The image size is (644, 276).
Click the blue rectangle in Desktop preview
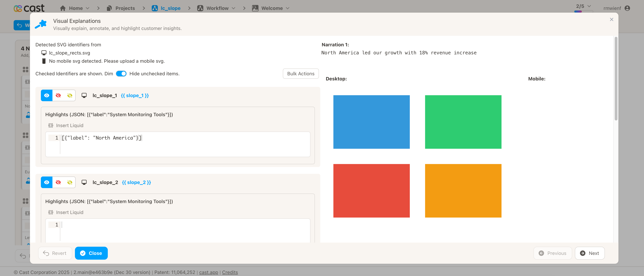[371, 122]
